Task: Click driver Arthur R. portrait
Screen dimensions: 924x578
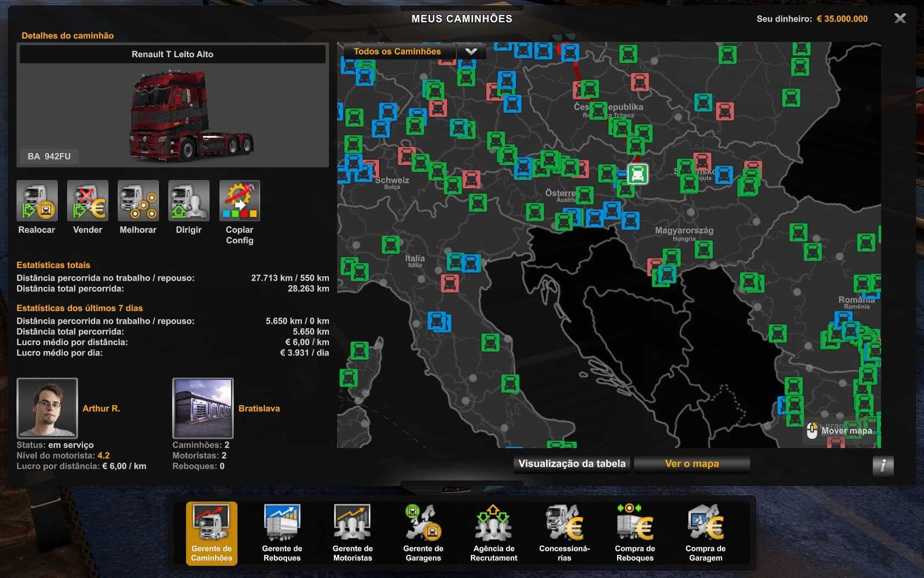Action: point(47,408)
